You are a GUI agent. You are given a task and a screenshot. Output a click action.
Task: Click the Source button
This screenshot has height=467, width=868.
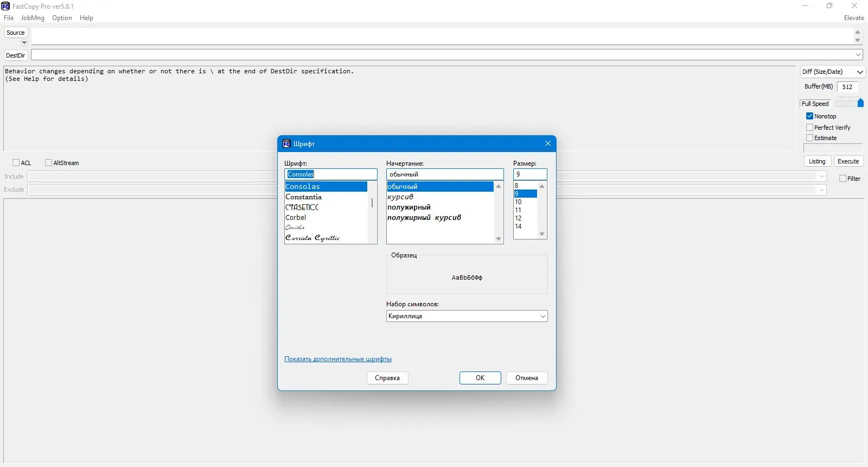tap(16, 33)
